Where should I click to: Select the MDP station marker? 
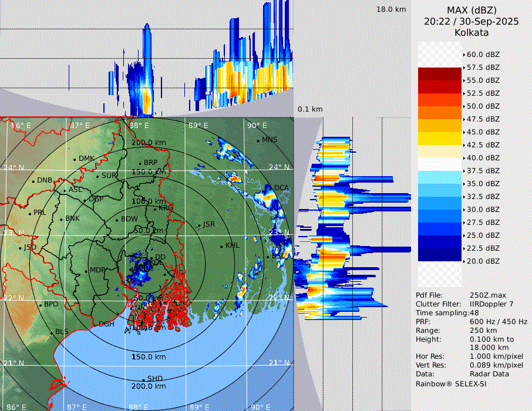tap(86, 271)
